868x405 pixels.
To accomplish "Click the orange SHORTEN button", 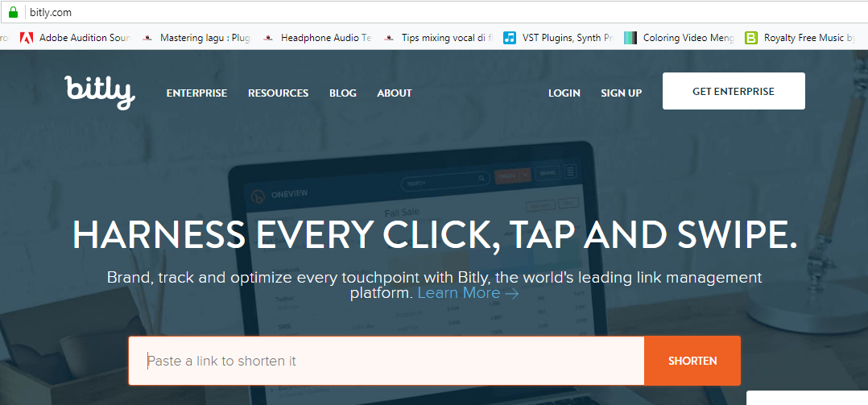I will coord(692,361).
